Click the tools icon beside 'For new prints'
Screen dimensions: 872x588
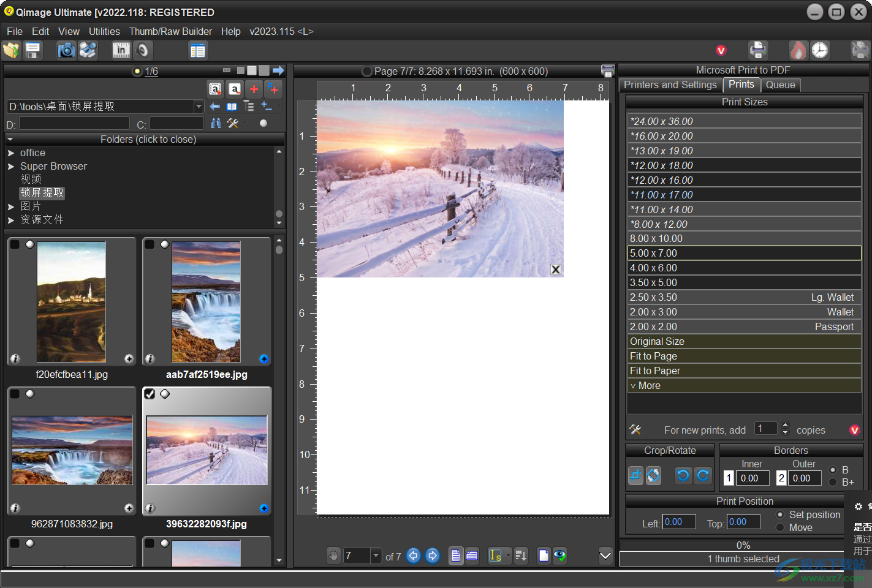coord(635,430)
